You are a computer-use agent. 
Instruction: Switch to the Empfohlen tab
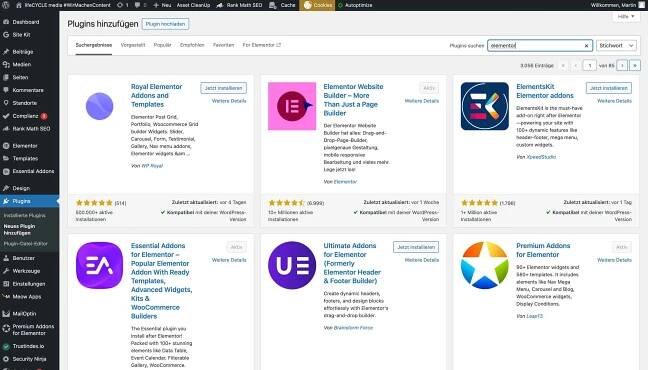click(x=192, y=45)
